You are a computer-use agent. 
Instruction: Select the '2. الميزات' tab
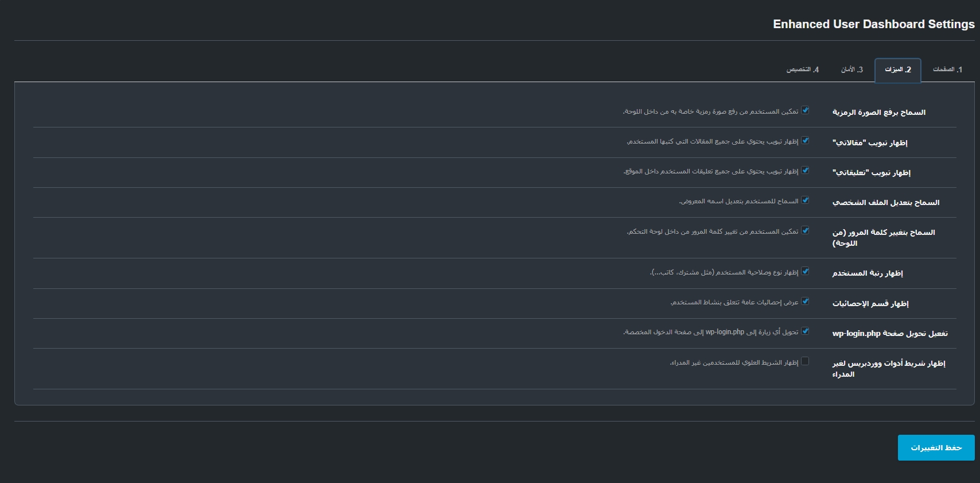coord(897,70)
